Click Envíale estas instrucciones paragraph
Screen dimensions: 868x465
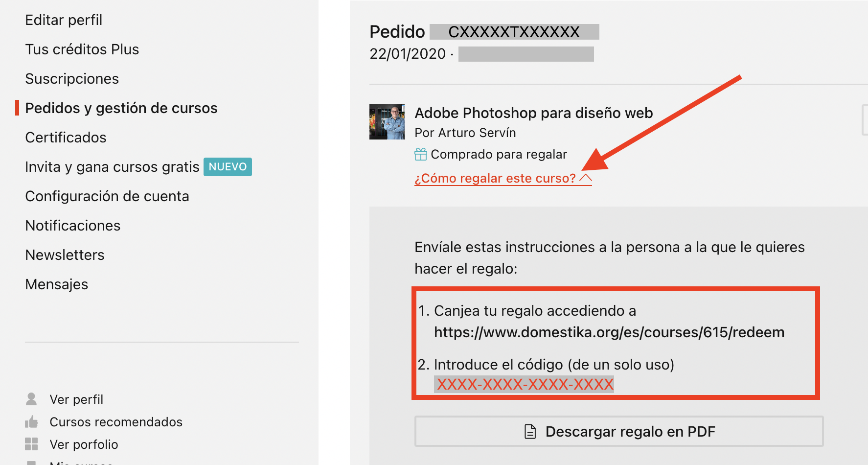tap(609, 258)
